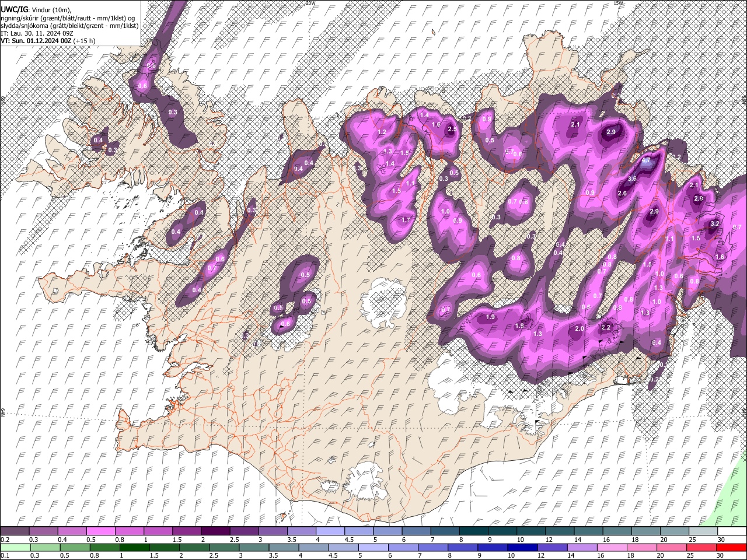Click the 20W longitude label at the top edge
The width and height of the screenshot is (747, 560).
(310, 3)
